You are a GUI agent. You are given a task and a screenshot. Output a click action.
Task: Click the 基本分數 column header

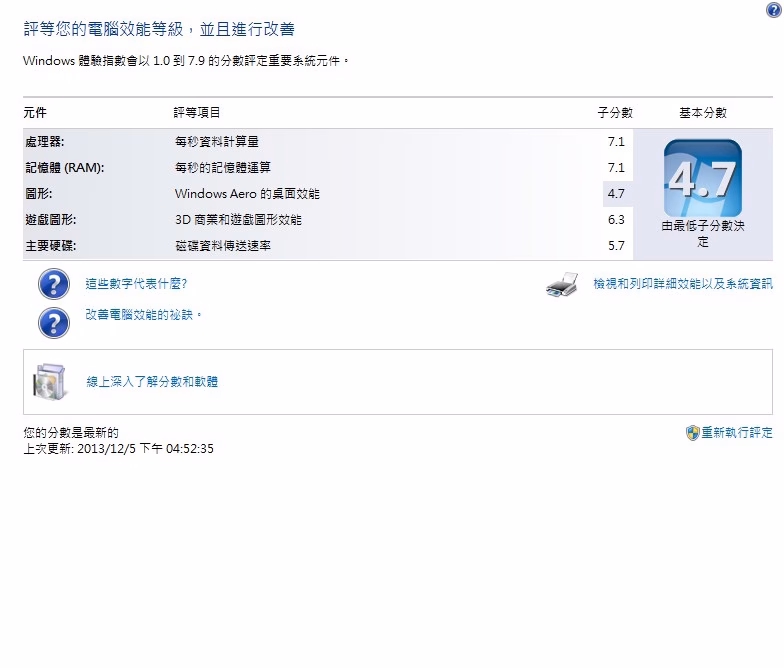702,112
